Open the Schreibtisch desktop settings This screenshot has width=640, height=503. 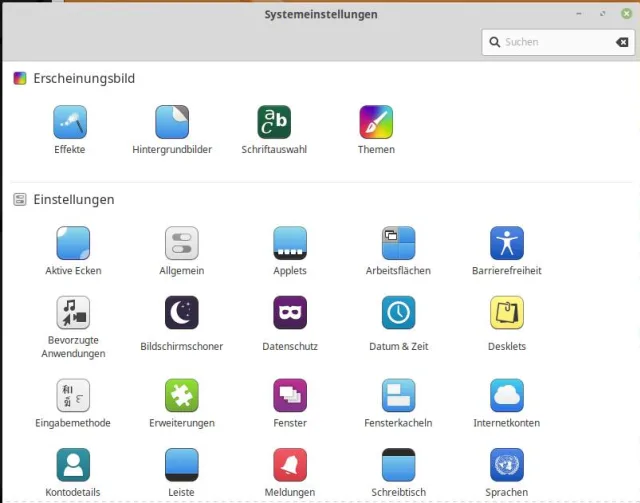point(398,465)
